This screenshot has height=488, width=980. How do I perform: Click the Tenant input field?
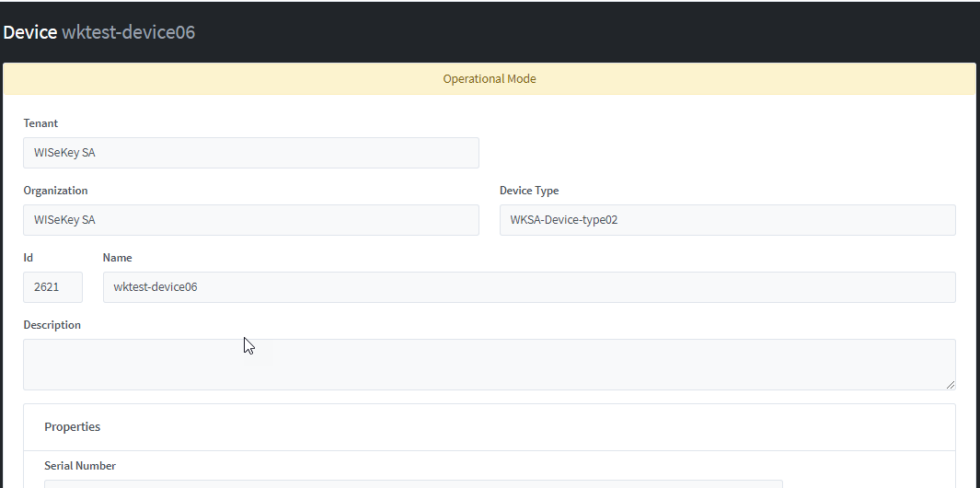[250, 153]
